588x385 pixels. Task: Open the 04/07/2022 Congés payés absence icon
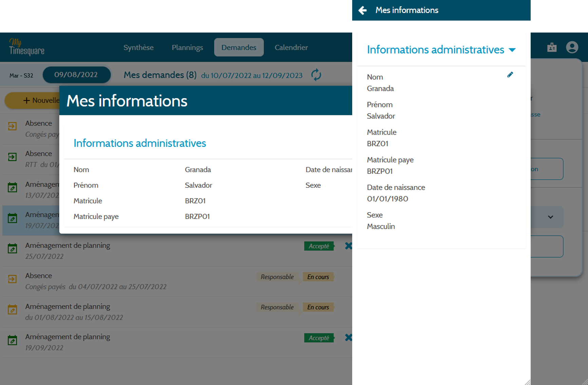point(12,279)
